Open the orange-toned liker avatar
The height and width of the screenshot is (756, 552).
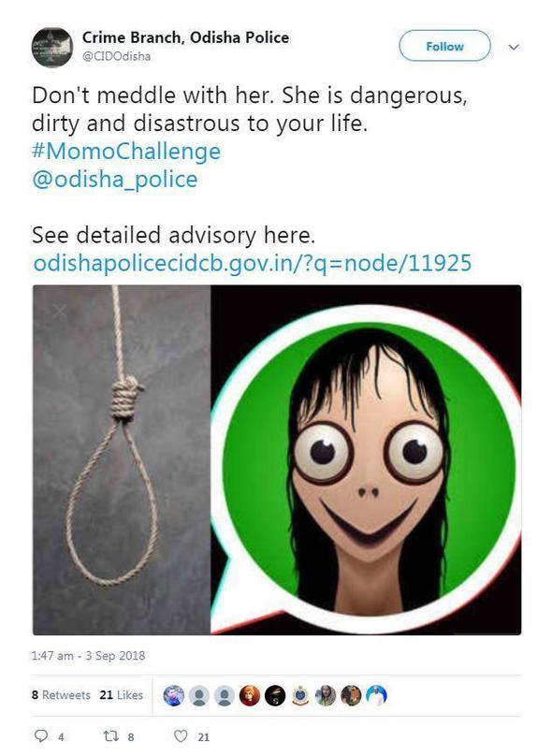tap(250, 696)
